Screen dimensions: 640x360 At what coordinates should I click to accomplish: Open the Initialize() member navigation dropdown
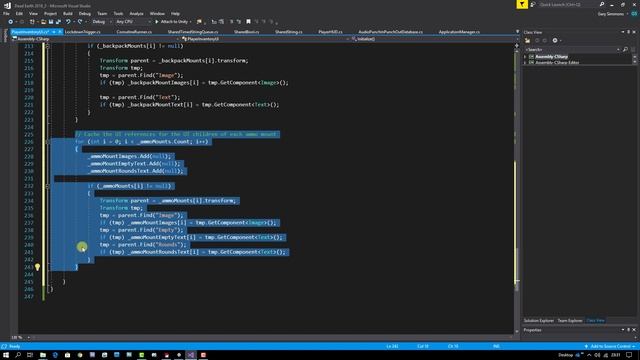(435, 39)
